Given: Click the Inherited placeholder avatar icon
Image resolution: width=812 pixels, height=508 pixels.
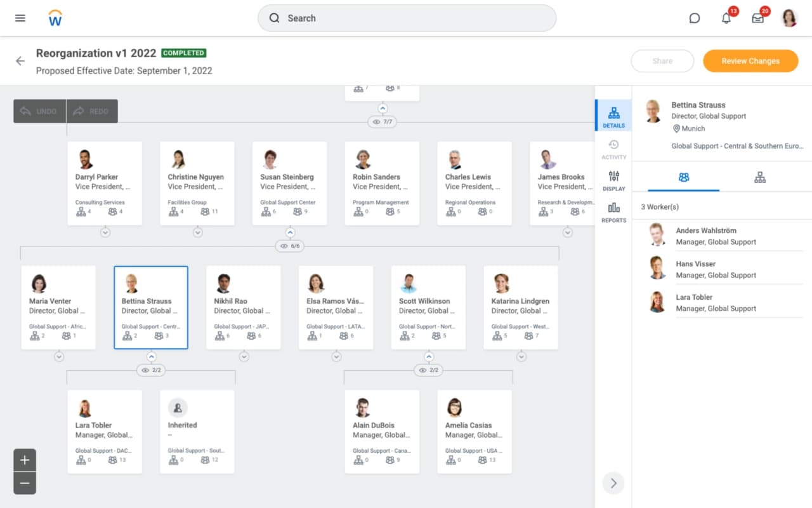Looking at the screenshot, I should pos(178,408).
